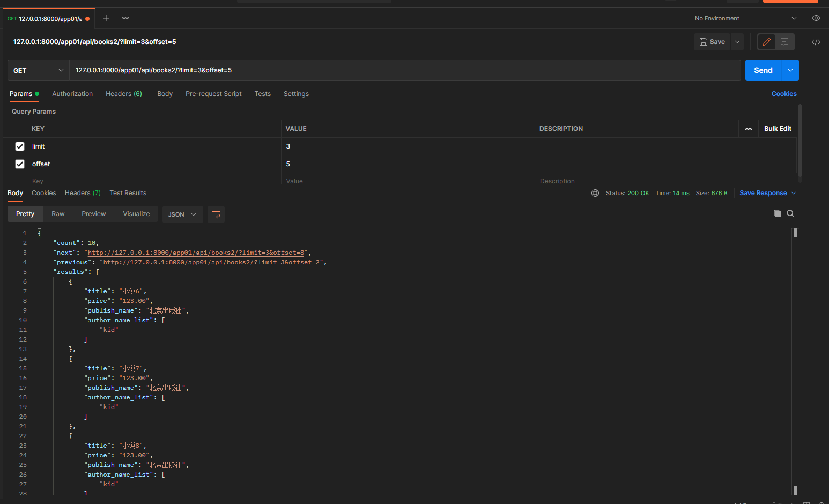The width and height of the screenshot is (829, 504).
Task: Open the response Cookies tab
Action: point(44,193)
